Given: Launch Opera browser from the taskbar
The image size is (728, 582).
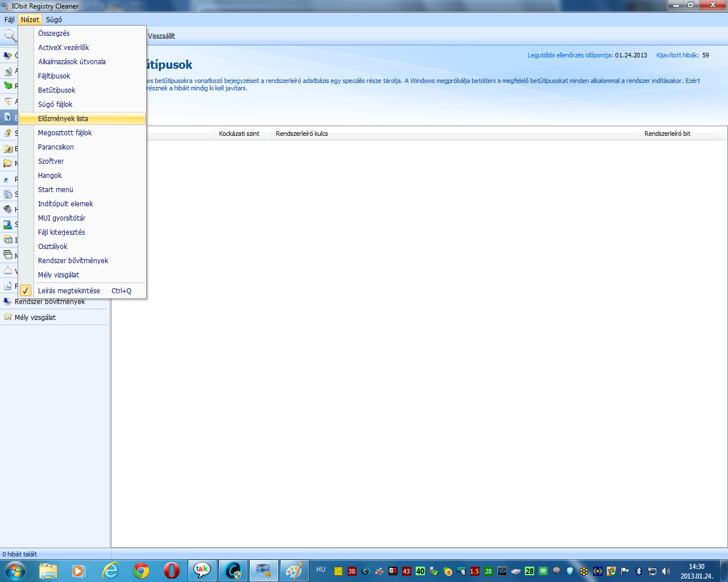Looking at the screenshot, I should (x=171, y=571).
